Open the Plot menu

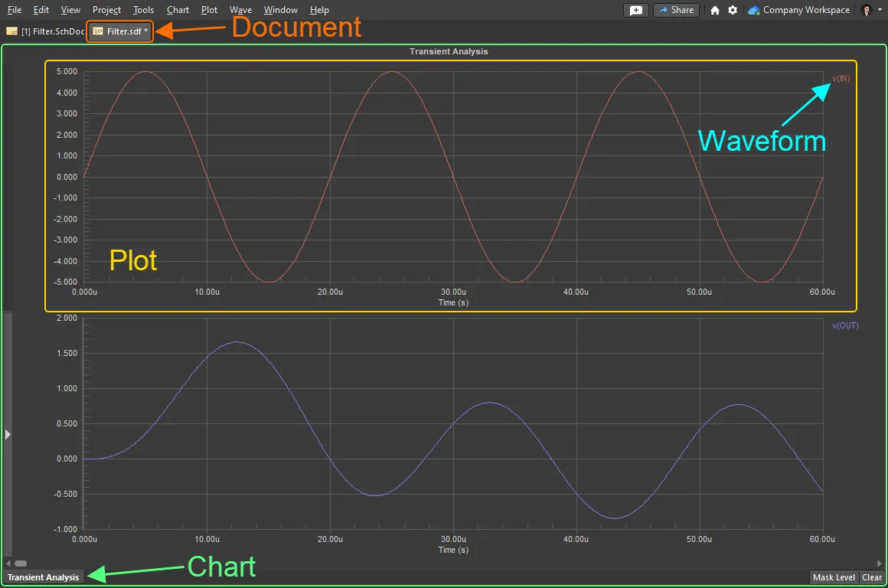click(x=209, y=10)
